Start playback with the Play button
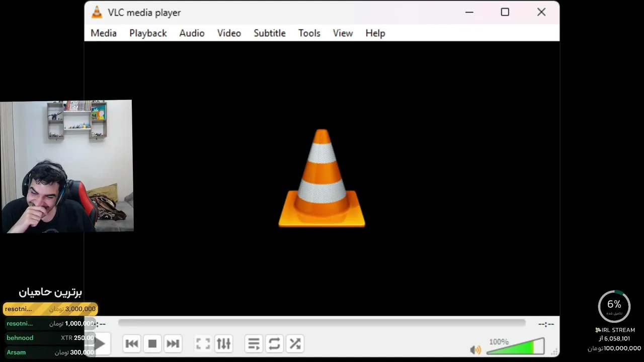 [x=100, y=344]
